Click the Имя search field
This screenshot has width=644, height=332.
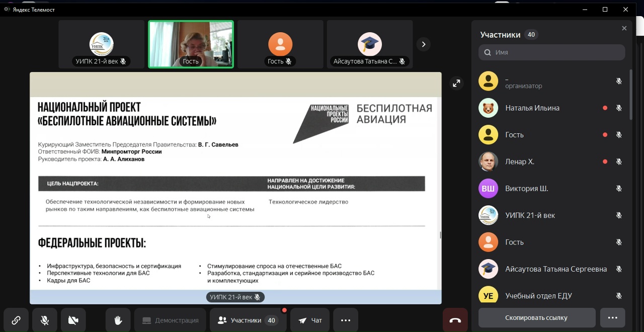[552, 52]
